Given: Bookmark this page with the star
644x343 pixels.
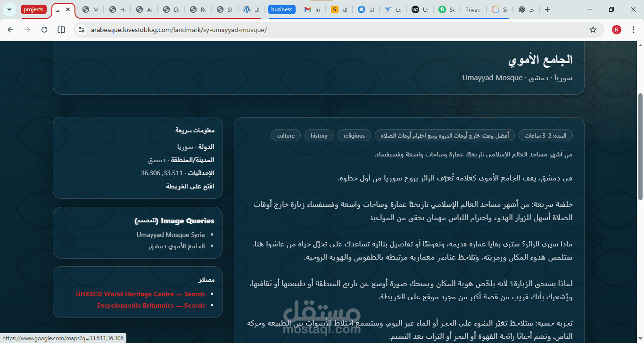Looking at the screenshot, I should point(593,30).
